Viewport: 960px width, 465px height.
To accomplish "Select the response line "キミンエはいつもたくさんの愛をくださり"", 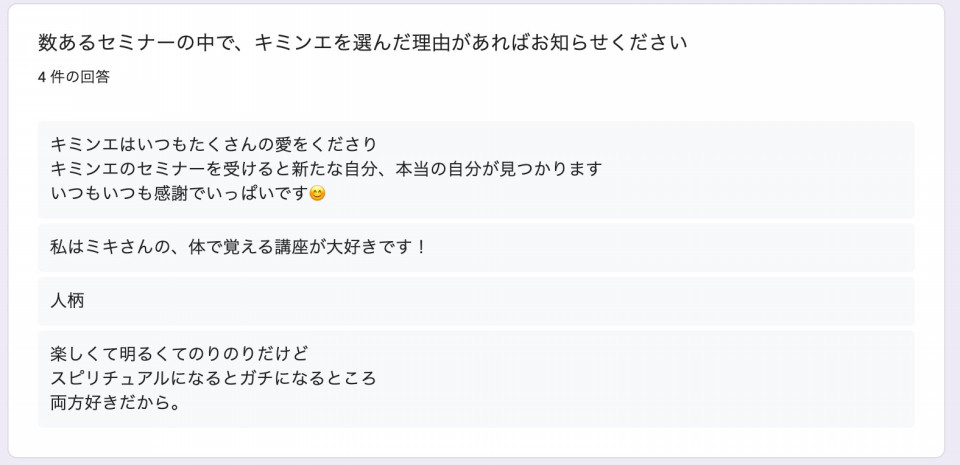I will coord(213,144).
